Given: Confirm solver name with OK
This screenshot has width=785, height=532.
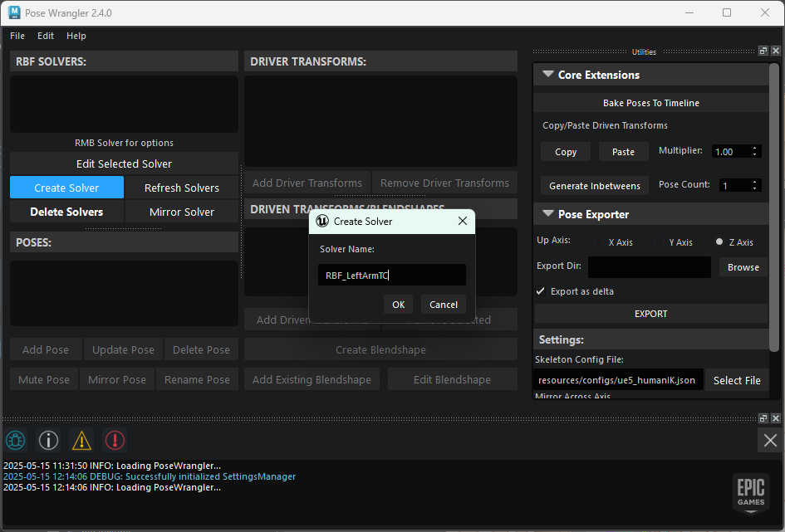Looking at the screenshot, I should point(399,305).
